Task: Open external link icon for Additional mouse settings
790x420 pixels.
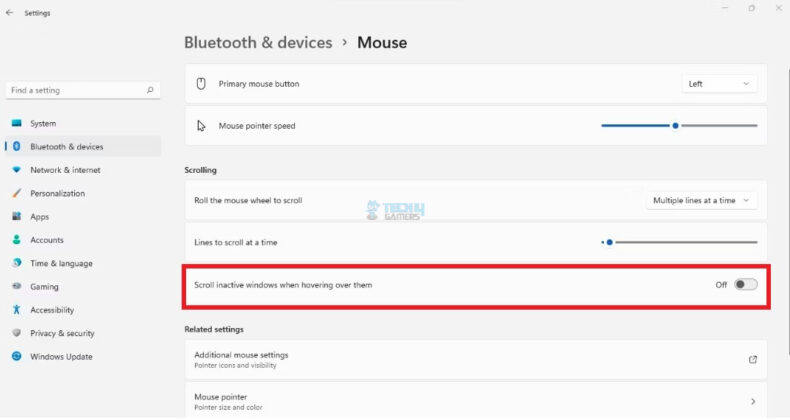Action: [x=752, y=359]
